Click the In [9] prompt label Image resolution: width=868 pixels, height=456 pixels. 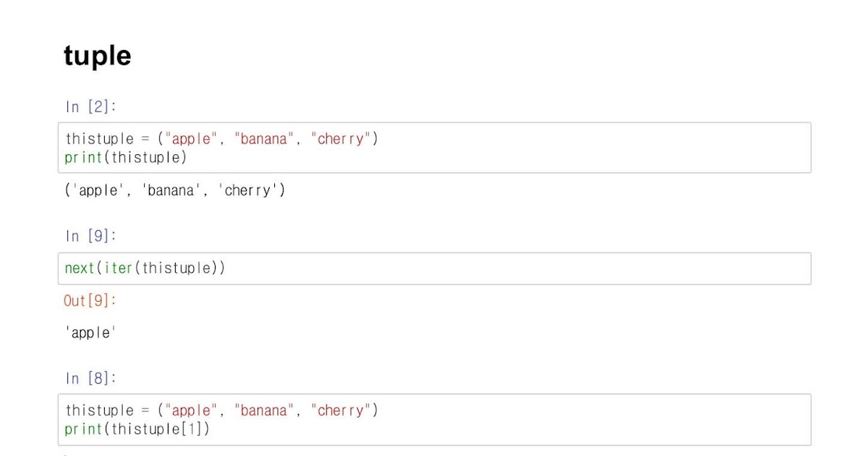click(x=90, y=236)
